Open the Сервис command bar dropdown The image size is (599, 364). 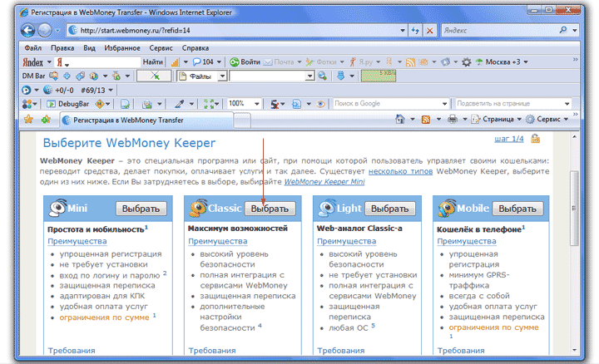coord(547,120)
